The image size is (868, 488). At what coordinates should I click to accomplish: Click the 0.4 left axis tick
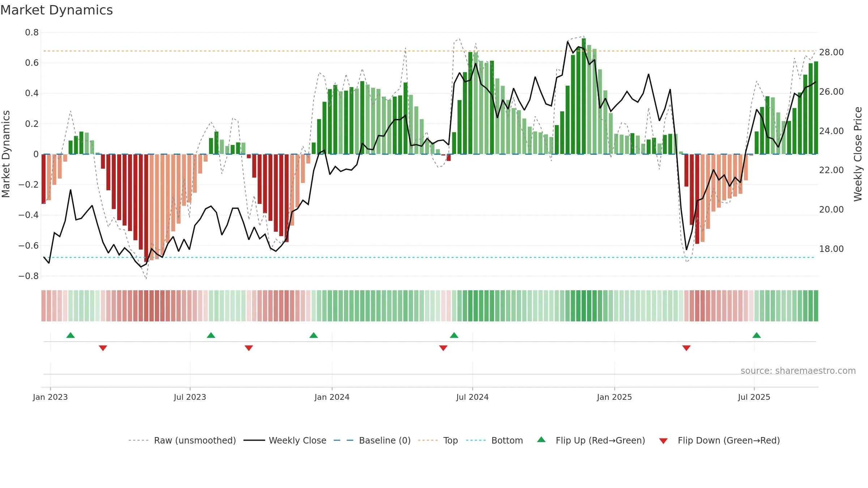(32, 93)
